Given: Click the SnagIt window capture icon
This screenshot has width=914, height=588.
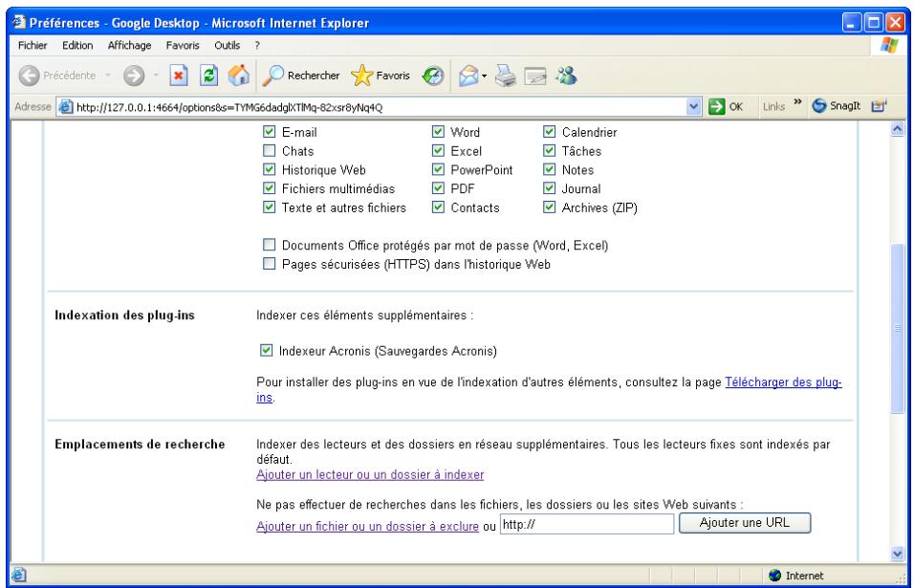Looking at the screenshot, I should pos(879,106).
